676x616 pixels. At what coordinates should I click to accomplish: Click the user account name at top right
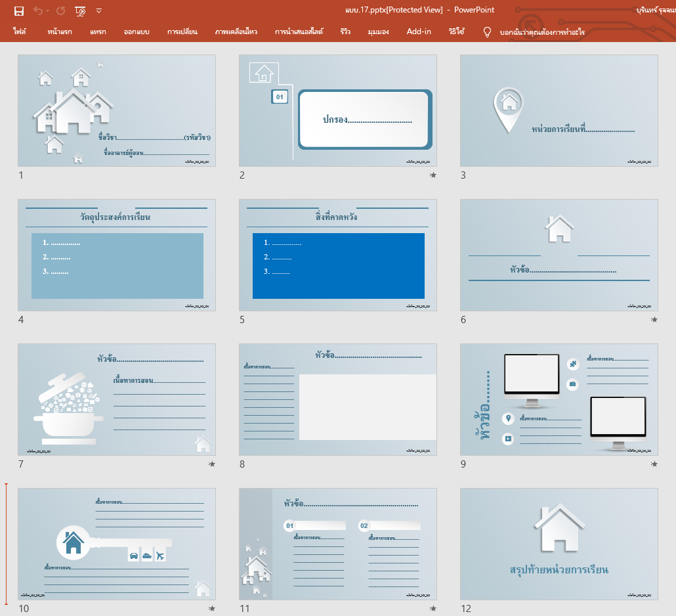point(655,11)
